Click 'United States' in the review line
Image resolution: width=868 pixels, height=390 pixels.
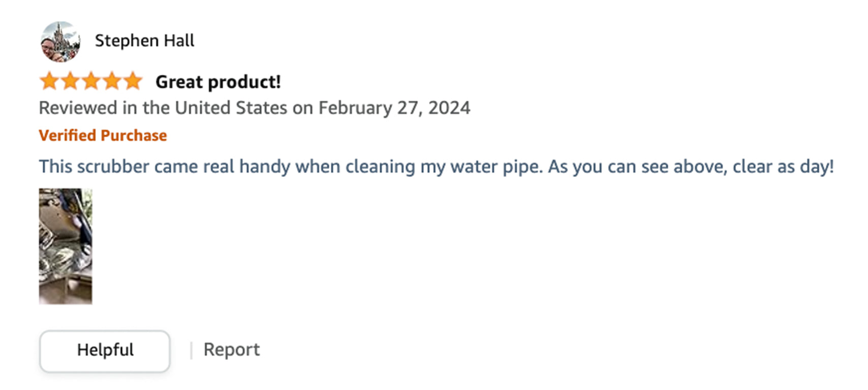pos(231,108)
